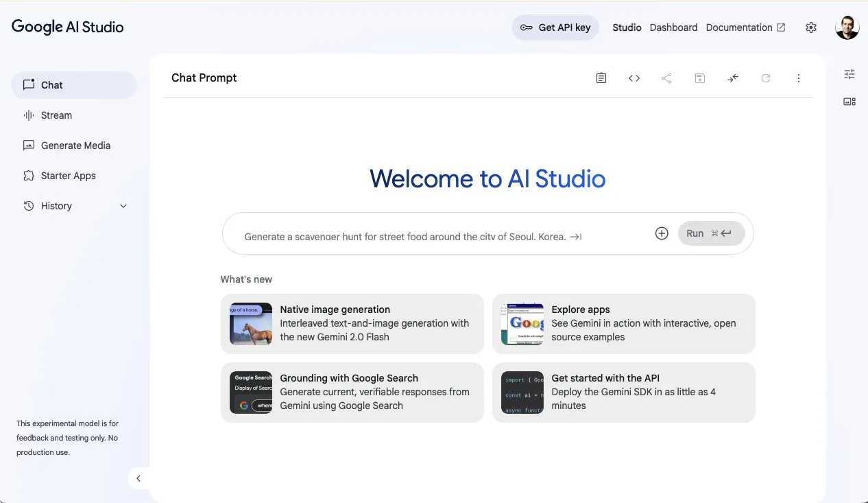Click the Google Search thumbnail image
This screenshot has height=503, width=868.
(x=251, y=393)
